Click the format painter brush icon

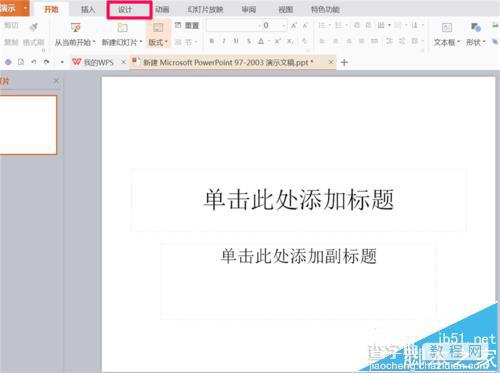click(x=33, y=27)
